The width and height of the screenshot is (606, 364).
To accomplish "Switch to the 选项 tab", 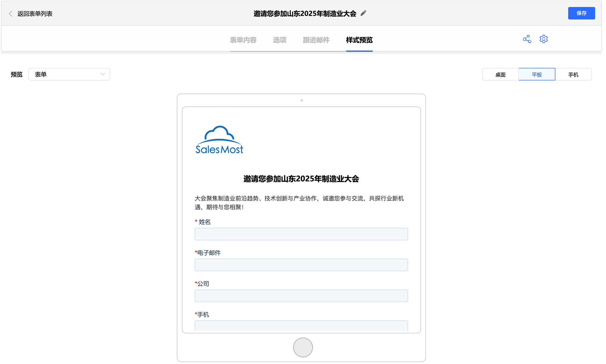I will 279,40.
